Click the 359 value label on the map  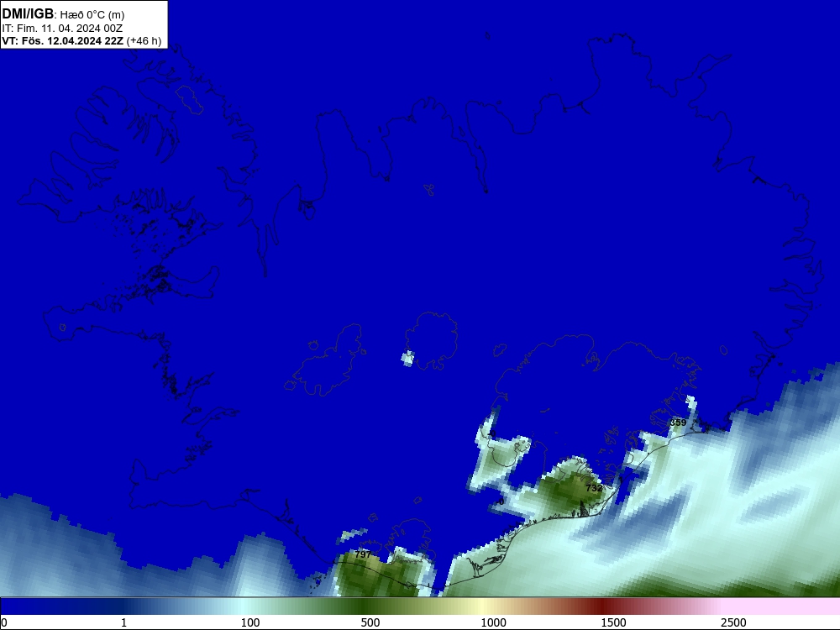point(678,423)
